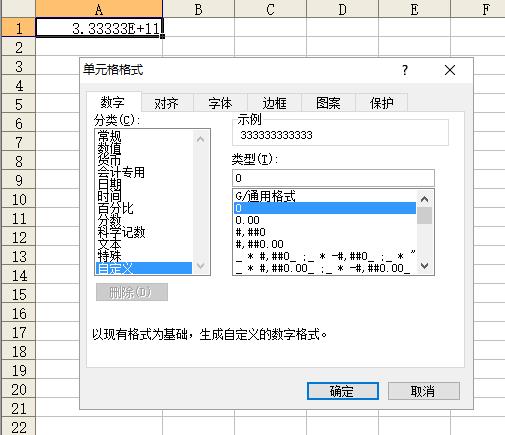505x435 pixels.
Task: Choose 科学记数 category
Action: (x=144, y=232)
